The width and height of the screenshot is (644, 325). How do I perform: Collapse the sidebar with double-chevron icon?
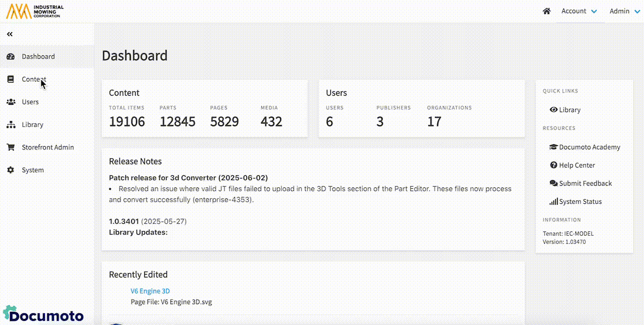pyautogui.click(x=10, y=34)
